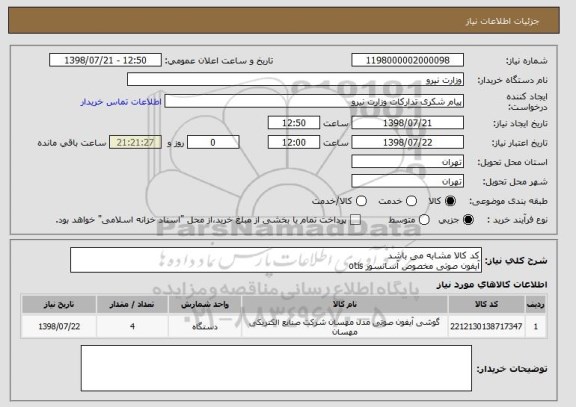Click the delivery province field
This screenshot has width=576, height=407.
coord(407,162)
